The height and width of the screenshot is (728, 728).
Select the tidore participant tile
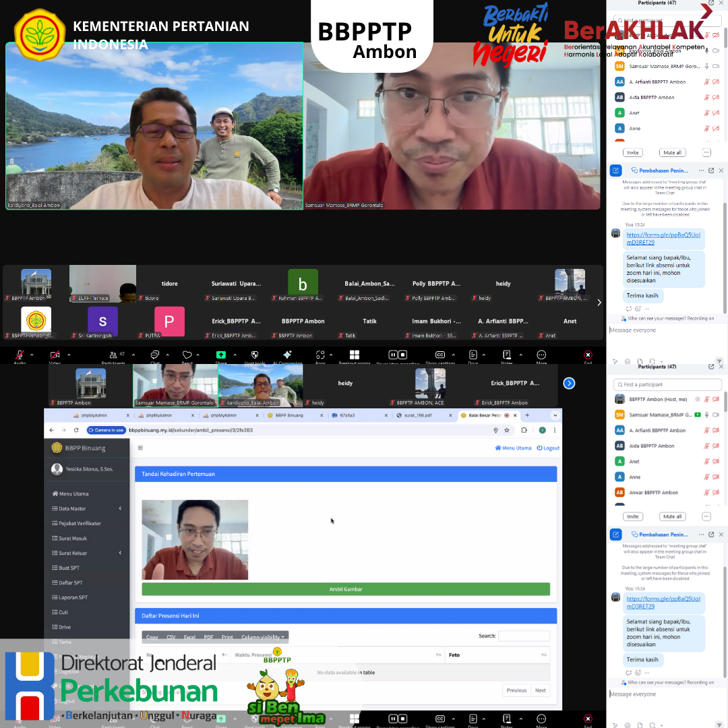[169, 284]
